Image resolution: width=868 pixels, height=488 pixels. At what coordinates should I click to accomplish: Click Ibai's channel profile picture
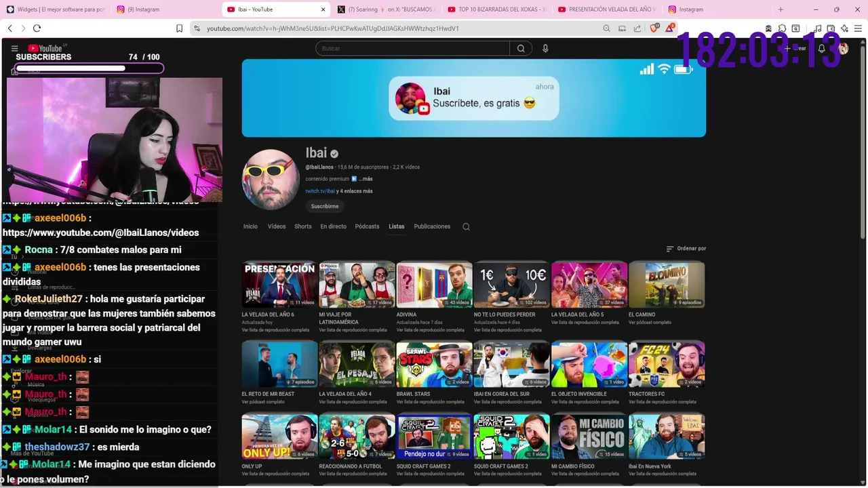271,179
